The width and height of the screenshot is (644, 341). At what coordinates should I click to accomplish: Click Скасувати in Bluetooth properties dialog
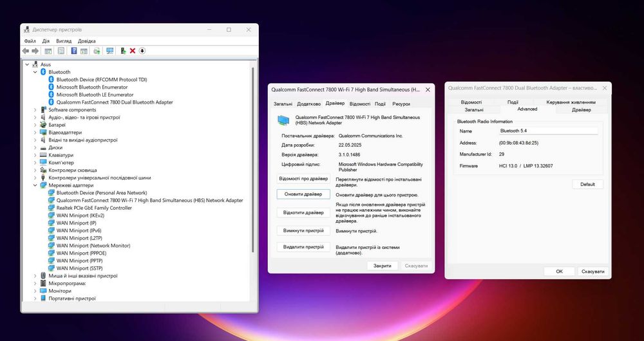[593, 272]
